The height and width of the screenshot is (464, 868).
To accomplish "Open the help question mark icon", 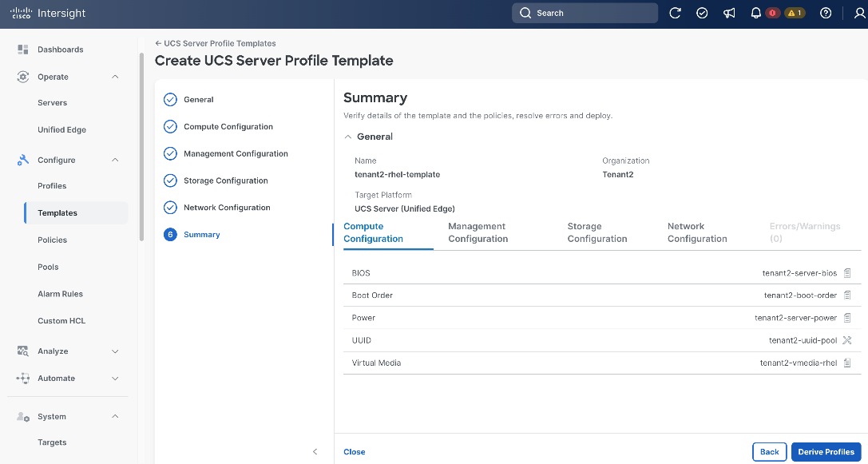I will click(x=826, y=14).
